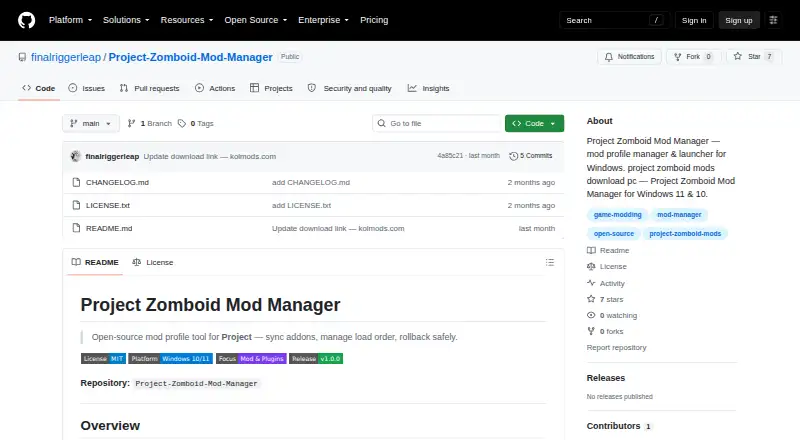The image size is (800, 440).
Task: Switch to the Code tab
Action: pyautogui.click(x=39, y=88)
